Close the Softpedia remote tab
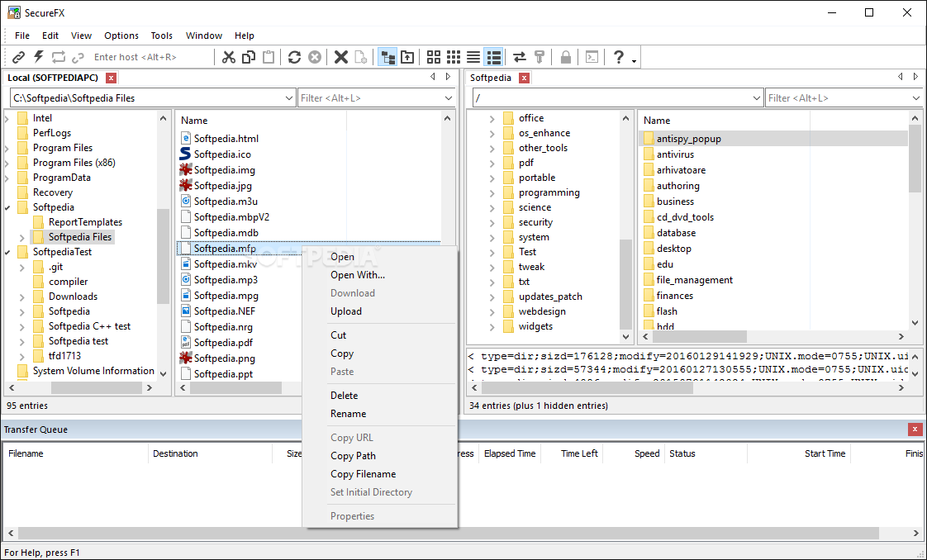927x560 pixels. click(524, 78)
